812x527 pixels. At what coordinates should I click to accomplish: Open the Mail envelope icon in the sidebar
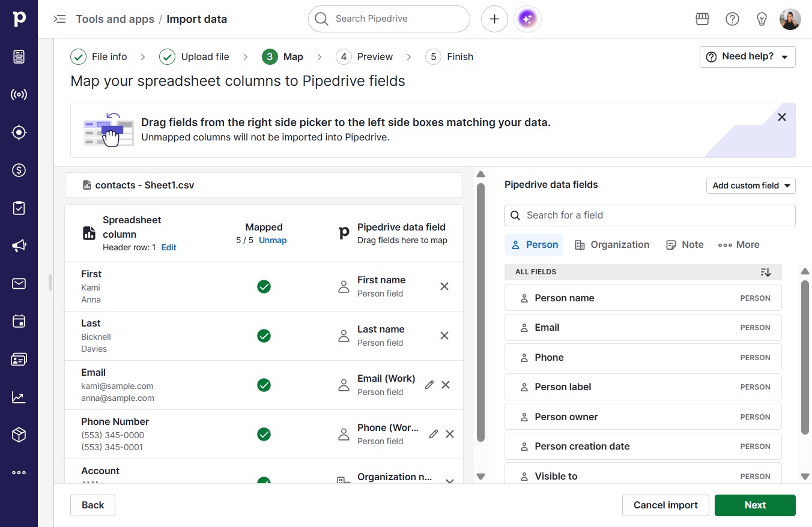(x=19, y=283)
